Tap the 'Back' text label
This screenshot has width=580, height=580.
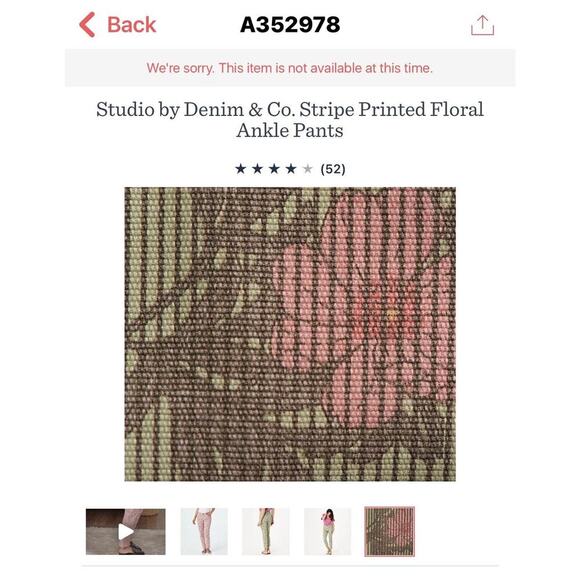[132, 25]
